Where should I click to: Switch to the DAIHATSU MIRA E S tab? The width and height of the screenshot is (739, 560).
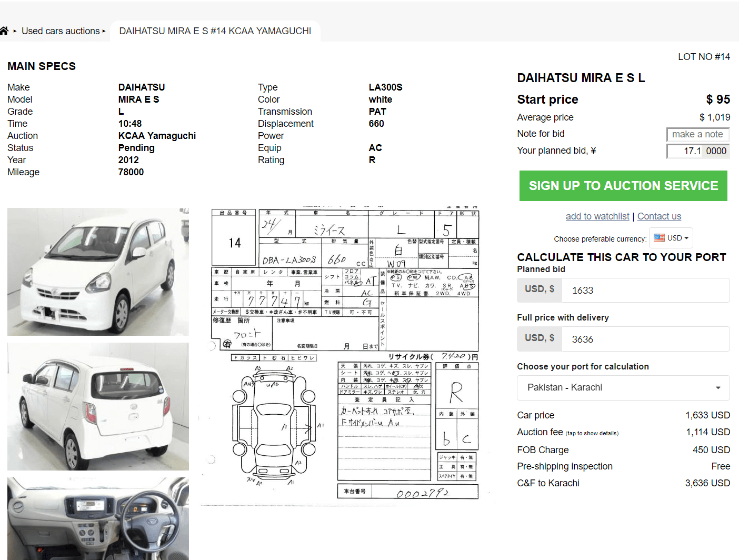215,31
